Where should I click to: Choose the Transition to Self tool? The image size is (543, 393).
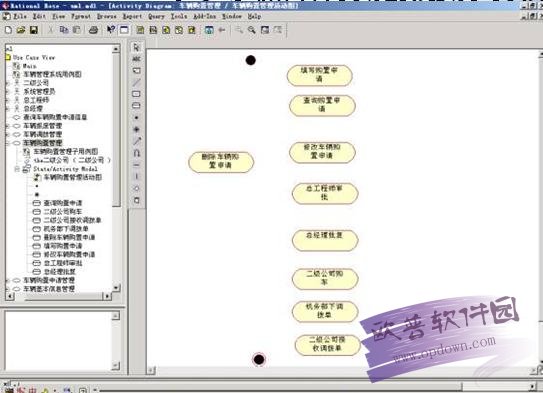(136, 153)
